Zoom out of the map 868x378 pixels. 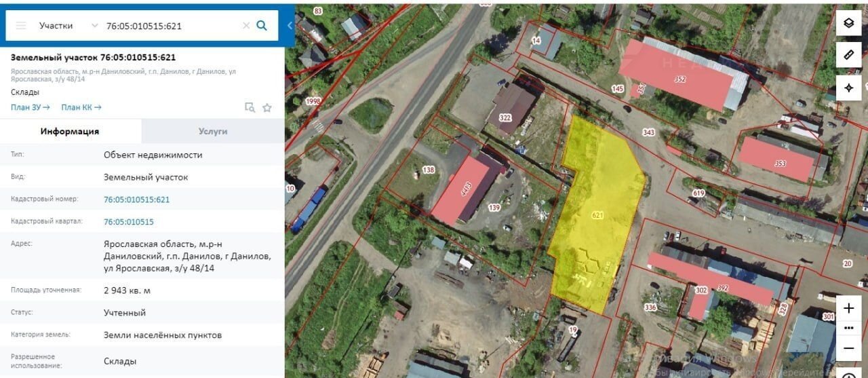(848, 348)
